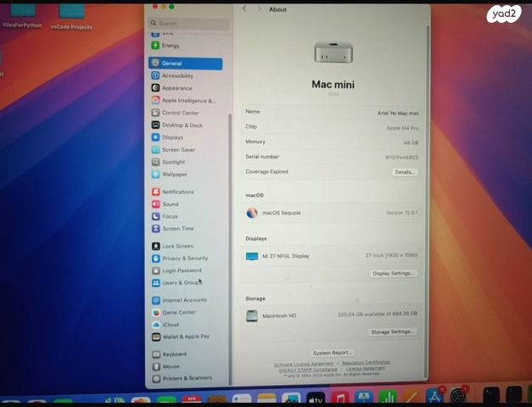
Task: Open ENERGY STAR Compliance link
Action: [x=308, y=370]
